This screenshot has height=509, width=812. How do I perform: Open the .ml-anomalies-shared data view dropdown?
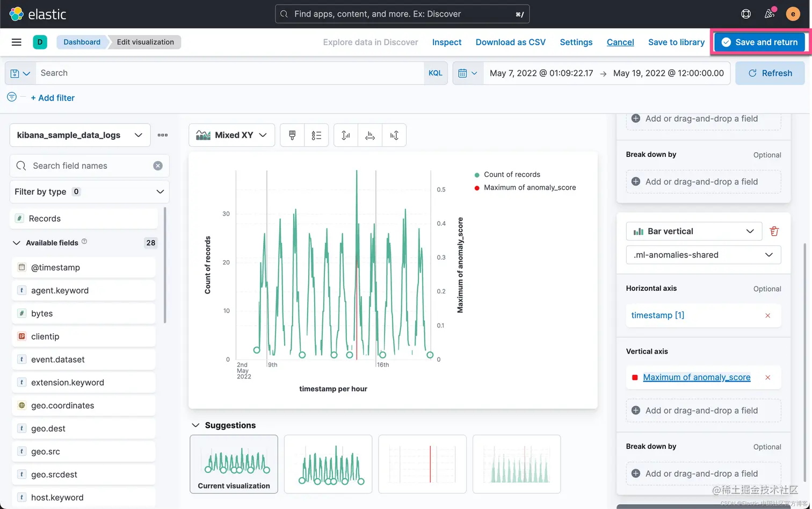[x=704, y=255]
